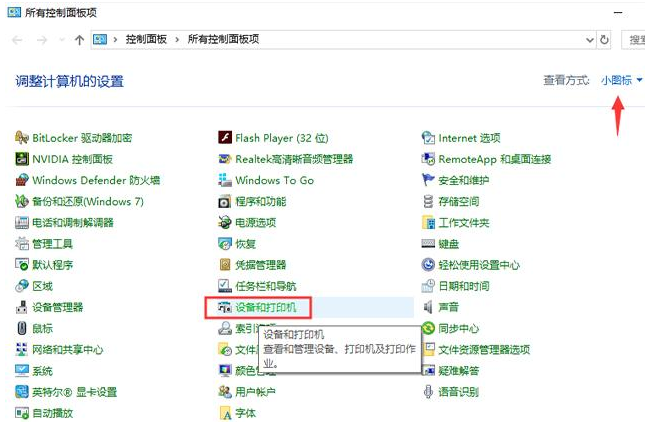Click the 鼠标 mouse icon
This screenshot has height=440, width=649.
click(22, 328)
